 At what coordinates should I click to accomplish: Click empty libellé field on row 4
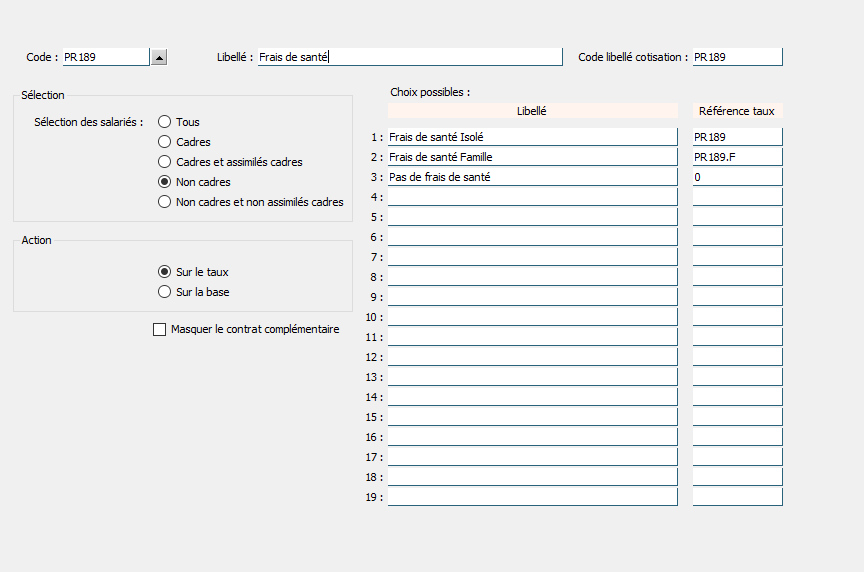pyautogui.click(x=532, y=197)
